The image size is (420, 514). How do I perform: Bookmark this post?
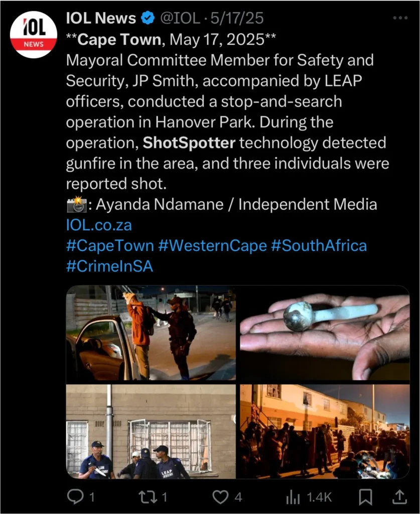click(x=366, y=497)
